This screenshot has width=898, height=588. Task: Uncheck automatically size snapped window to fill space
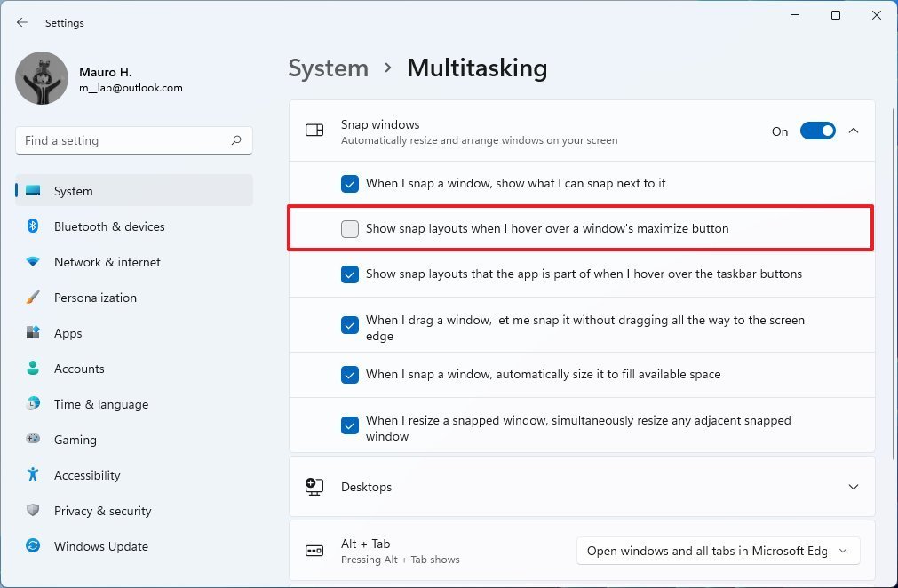(x=349, y=375)
